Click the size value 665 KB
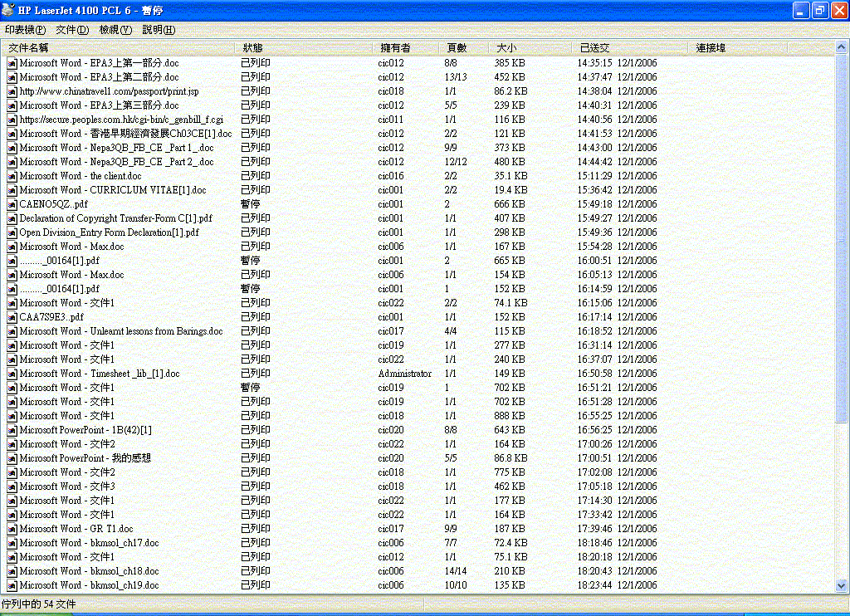The width and height of the screenshot is (850, 616). click(x=510, y=261)
